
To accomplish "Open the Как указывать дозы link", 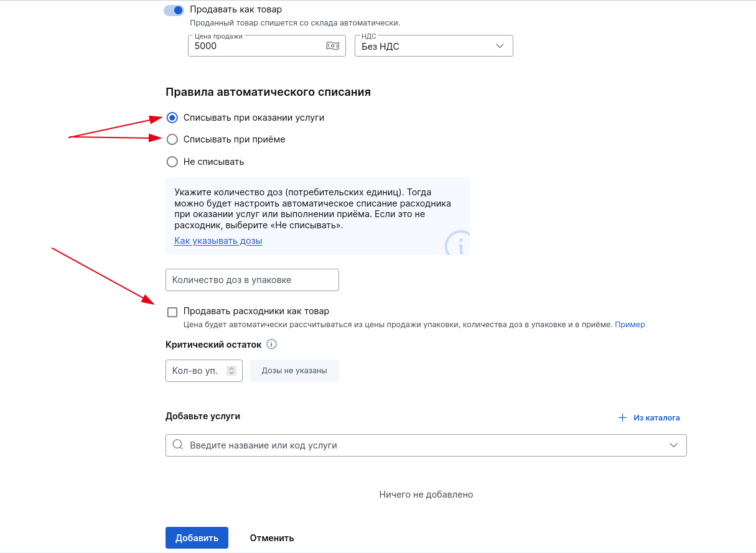I will pos(218,241).
